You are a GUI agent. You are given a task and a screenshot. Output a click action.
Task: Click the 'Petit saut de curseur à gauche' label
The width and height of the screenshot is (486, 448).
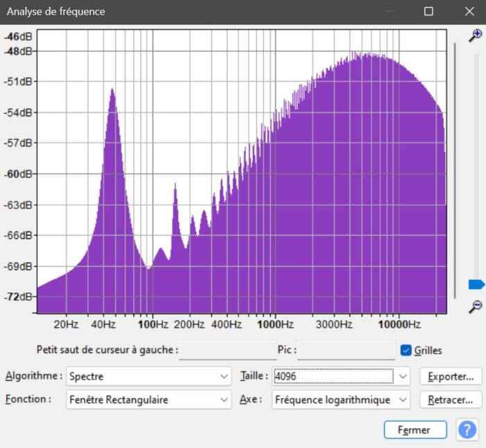coord(107,350)
